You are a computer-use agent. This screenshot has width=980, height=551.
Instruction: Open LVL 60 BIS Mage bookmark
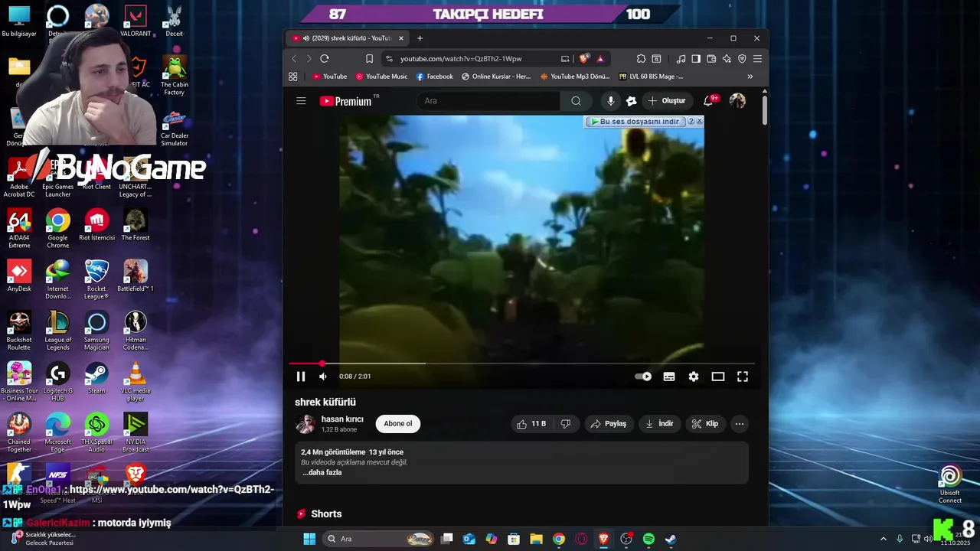tap(652, 77)
